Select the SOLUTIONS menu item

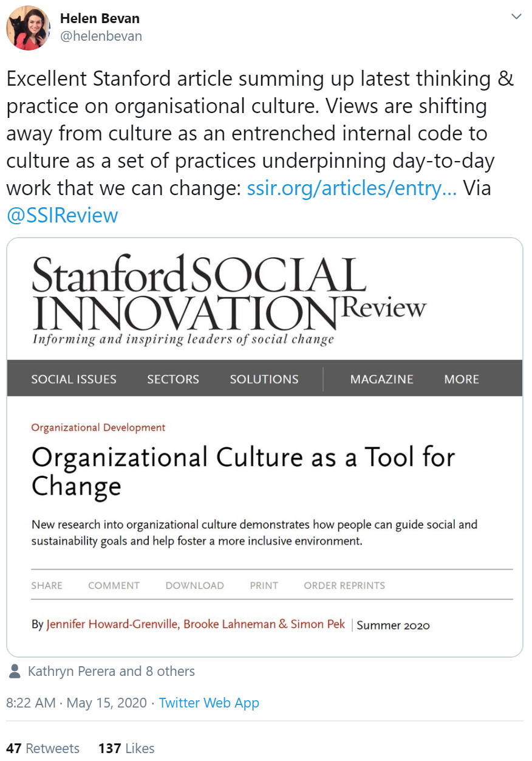click(x=264, y=379)
